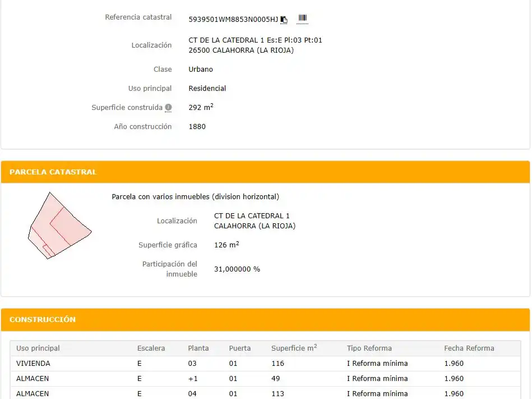This screenshot has height=399, width=532.
Task: Select surface 116 in VIVIENDA row
Action: (x=277, y=364)
